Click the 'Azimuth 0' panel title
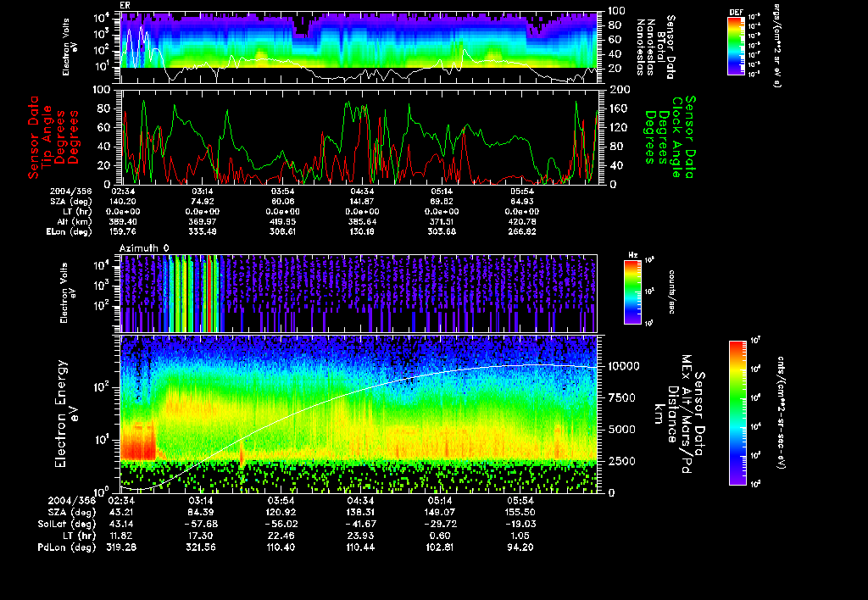 [x=144, y=248]
